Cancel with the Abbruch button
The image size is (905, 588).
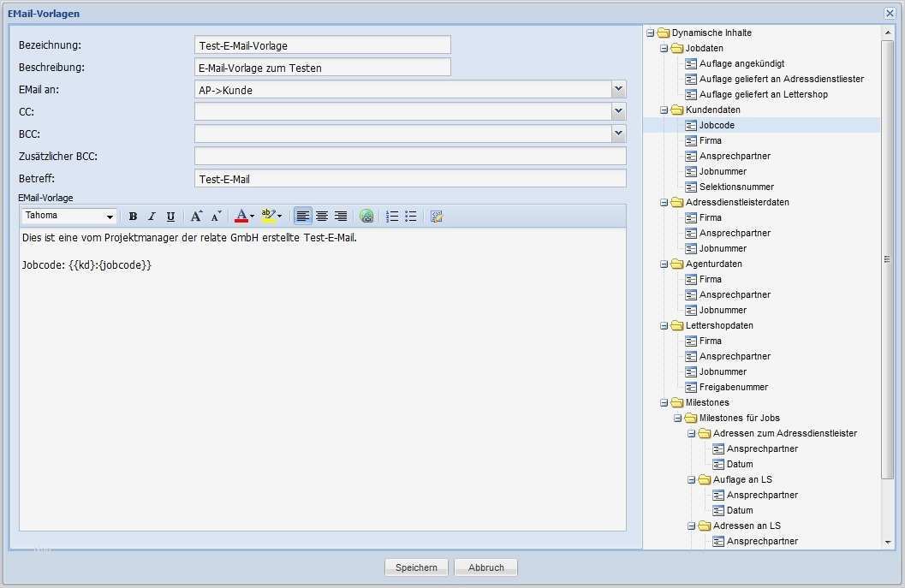486,567
